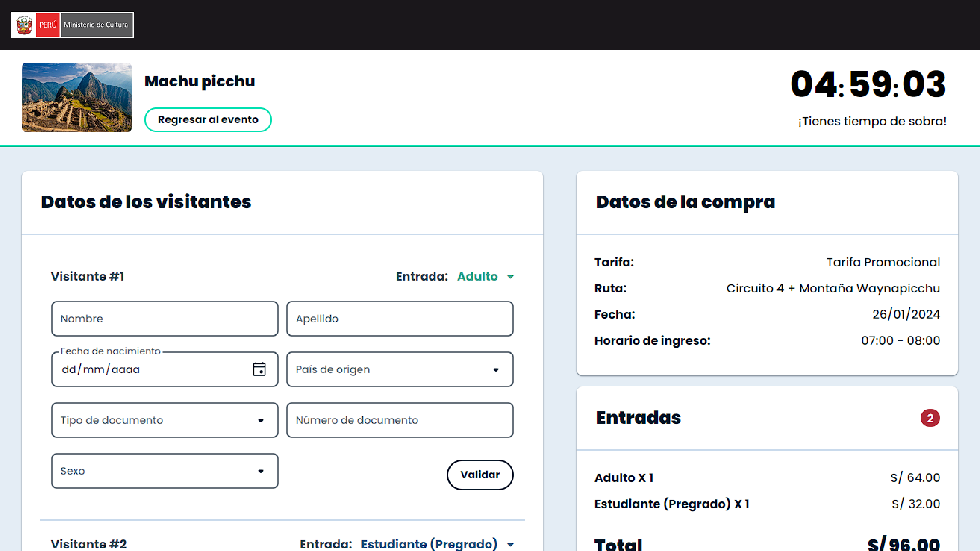Click the Perú Ministerio de Cultura logo

click(x=72, y=25)
